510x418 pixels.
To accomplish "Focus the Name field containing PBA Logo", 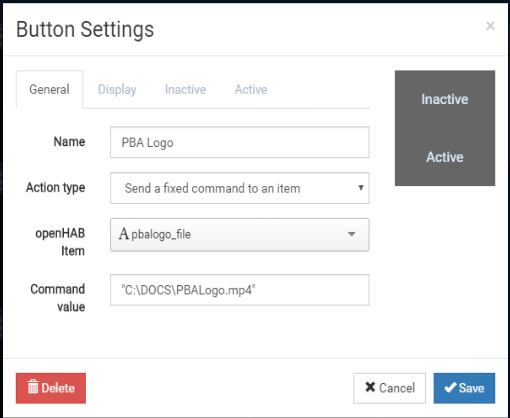I will (x=240, y=142).
